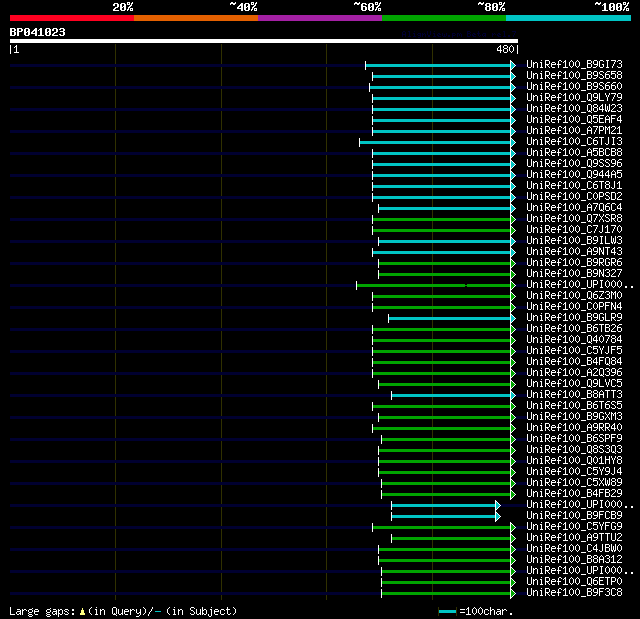Viewport: 640px width, 619px height.
Task: Select the UniRef100_B8A312 label
Action: click(574, 560)
